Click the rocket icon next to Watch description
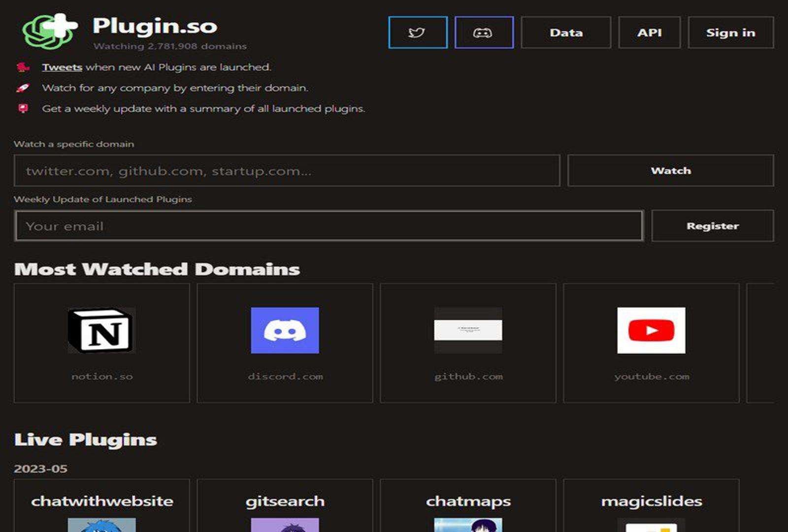Image resolution: width=788 pixels, height=532 pixels. click(22, 88)
